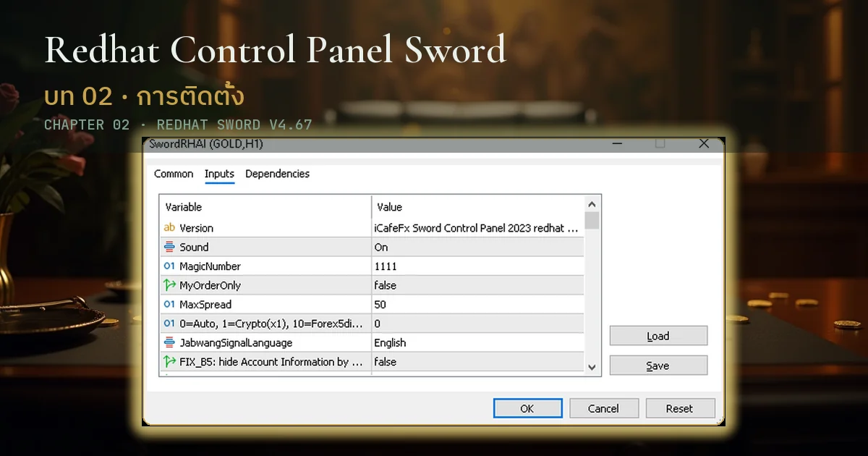Click the boolean icon beside FIX_B5
Viewport: 868px width, 456px height.
point(169,361)
